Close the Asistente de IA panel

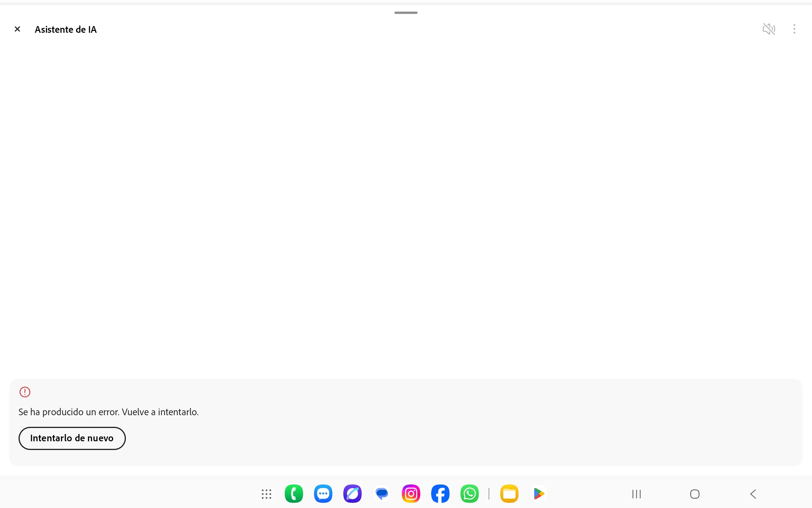pos(17,29)
